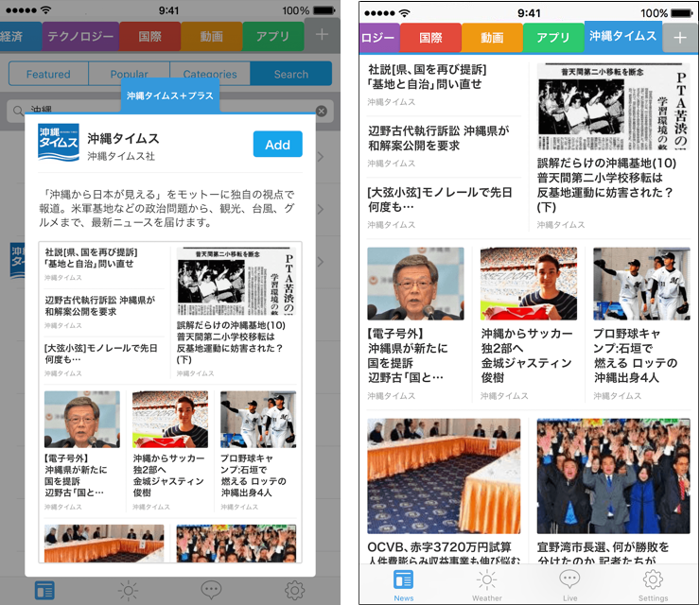Open the News tab in right phone

(404, 585)
